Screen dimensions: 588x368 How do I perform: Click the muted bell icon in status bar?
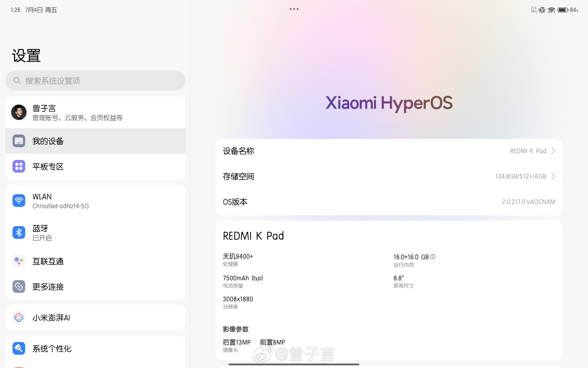pos(542,10)
